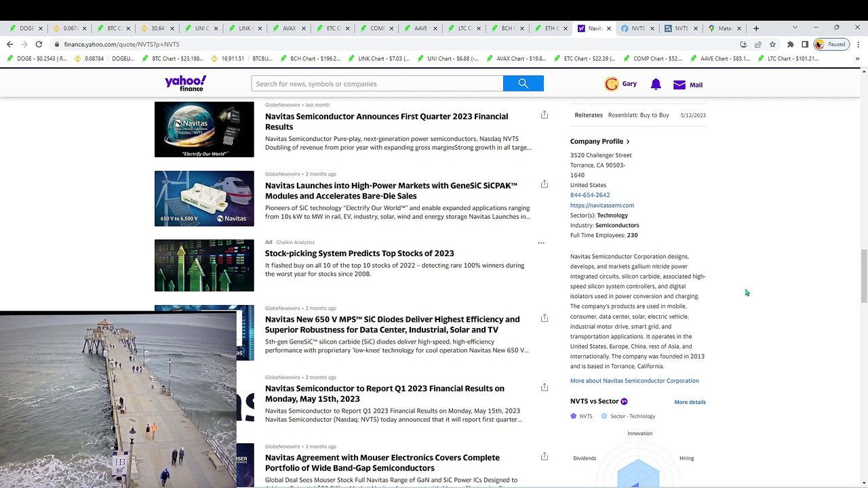Open Gary's profile avatar
This screenshot has width=868, height=488.
pos(612,84)
